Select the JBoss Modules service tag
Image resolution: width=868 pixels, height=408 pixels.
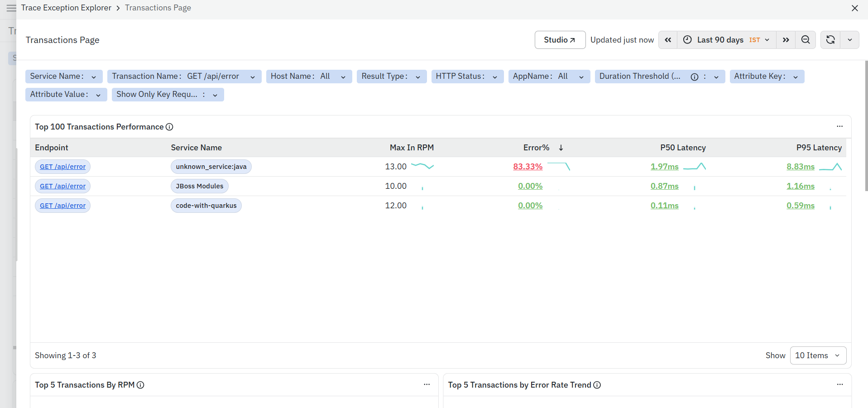200,186
